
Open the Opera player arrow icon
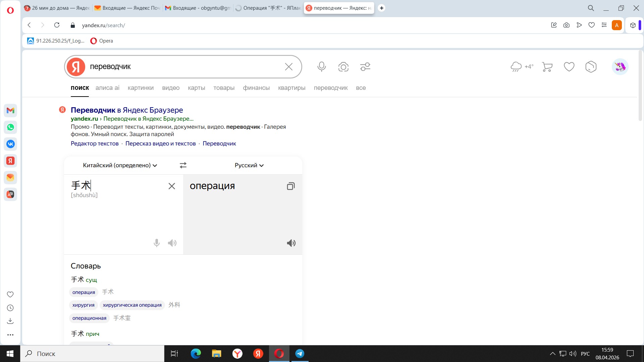[579, 25]
